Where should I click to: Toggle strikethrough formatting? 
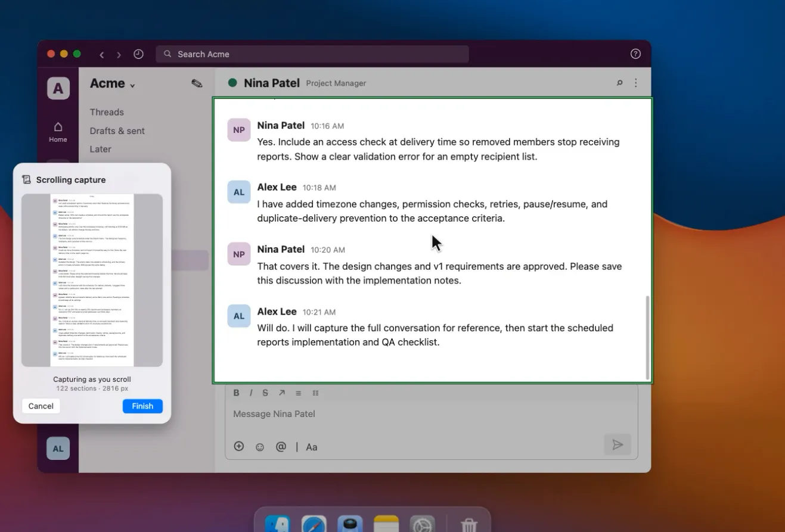[265, 393]
